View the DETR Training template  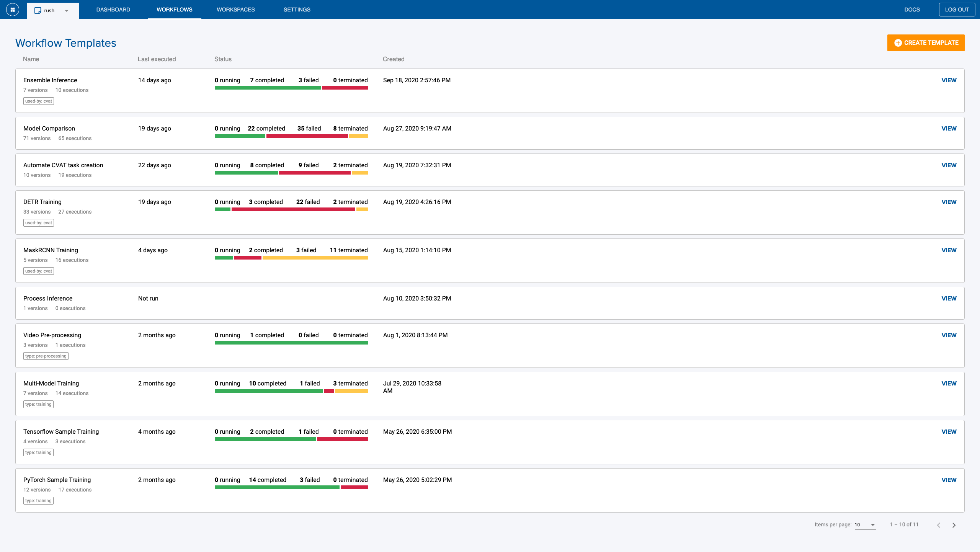pyautogui.click(x=949, y=202)
